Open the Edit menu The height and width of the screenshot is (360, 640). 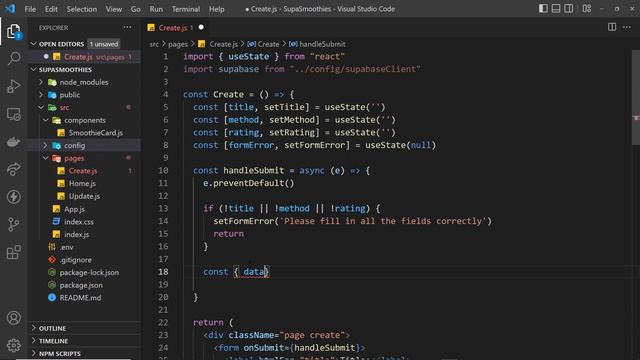point(51,9)
